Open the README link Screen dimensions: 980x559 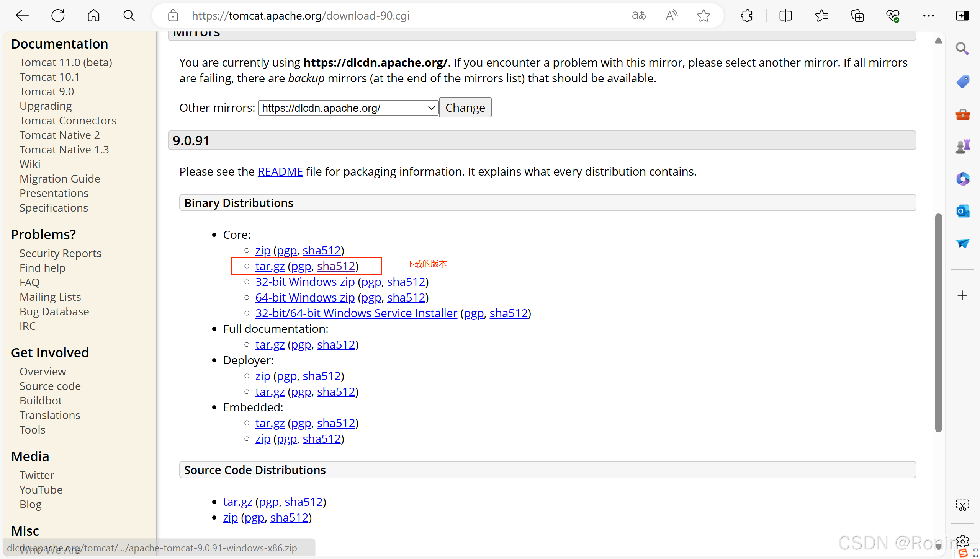point(280,172)
